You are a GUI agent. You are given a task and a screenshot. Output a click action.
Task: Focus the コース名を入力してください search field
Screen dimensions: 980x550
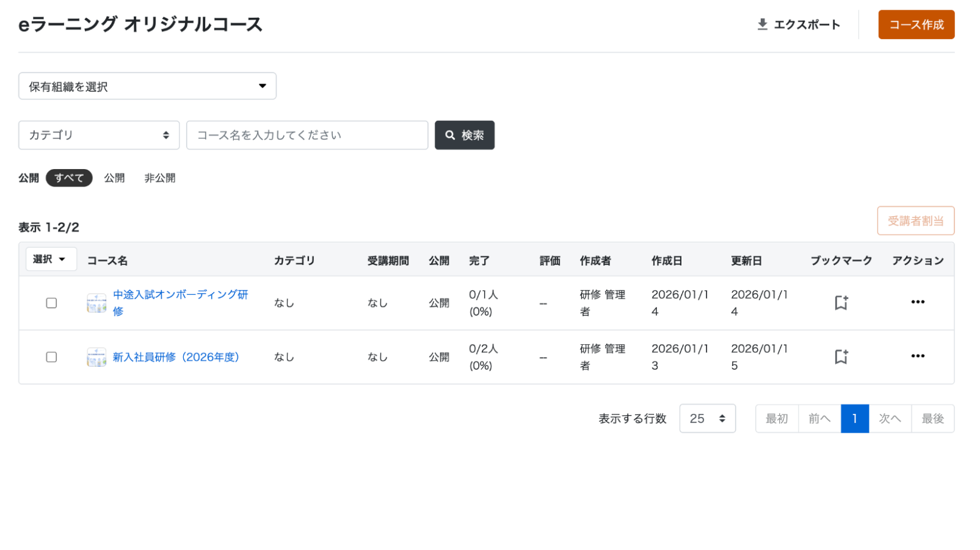(x=307, y=135)
